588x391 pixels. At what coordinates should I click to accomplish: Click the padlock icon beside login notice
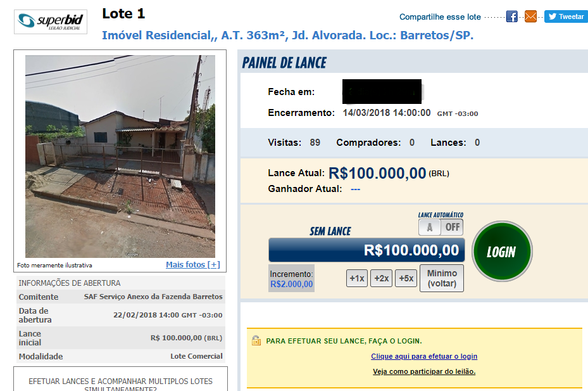[256, 340]
